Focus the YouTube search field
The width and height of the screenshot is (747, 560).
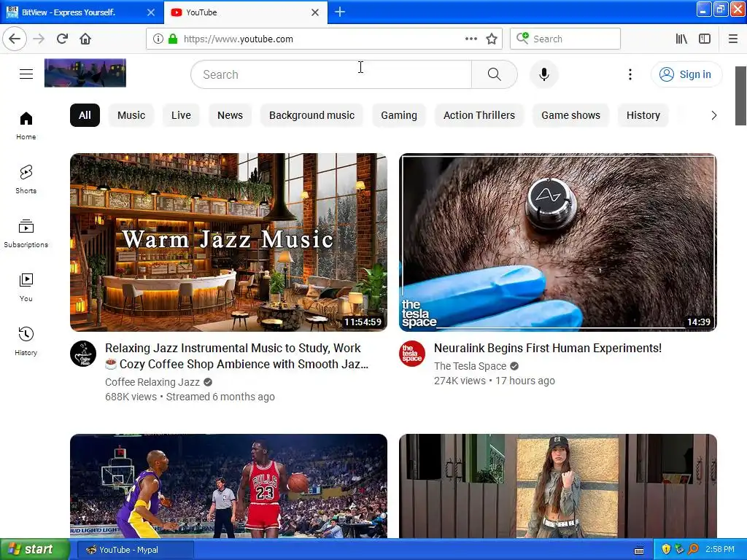(331, 74)
